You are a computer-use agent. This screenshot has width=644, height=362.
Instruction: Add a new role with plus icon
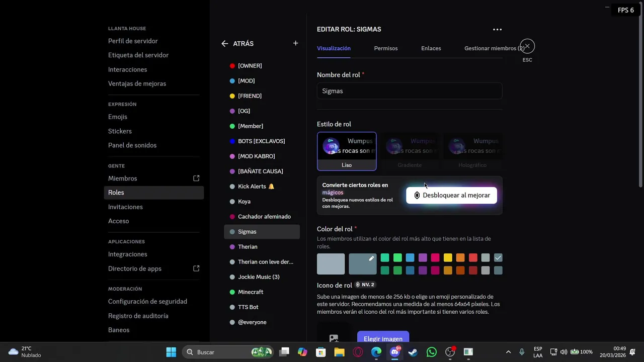[x=295, y=43]
